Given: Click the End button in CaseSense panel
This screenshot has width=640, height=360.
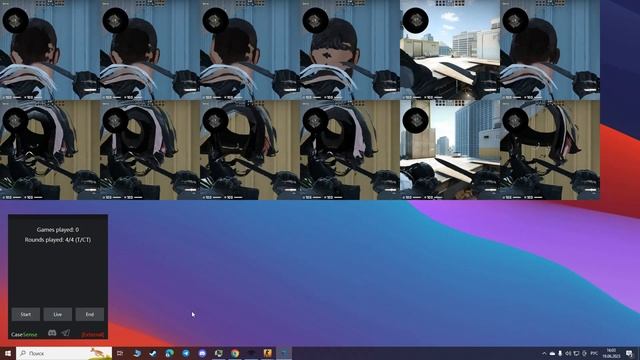Looking at the screenshot, I should (90, 314).
